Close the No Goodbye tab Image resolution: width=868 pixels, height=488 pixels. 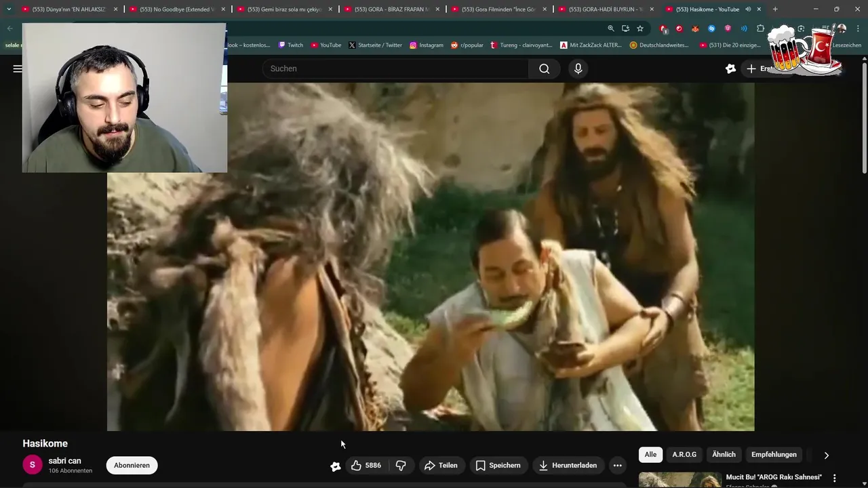[223, 9]
